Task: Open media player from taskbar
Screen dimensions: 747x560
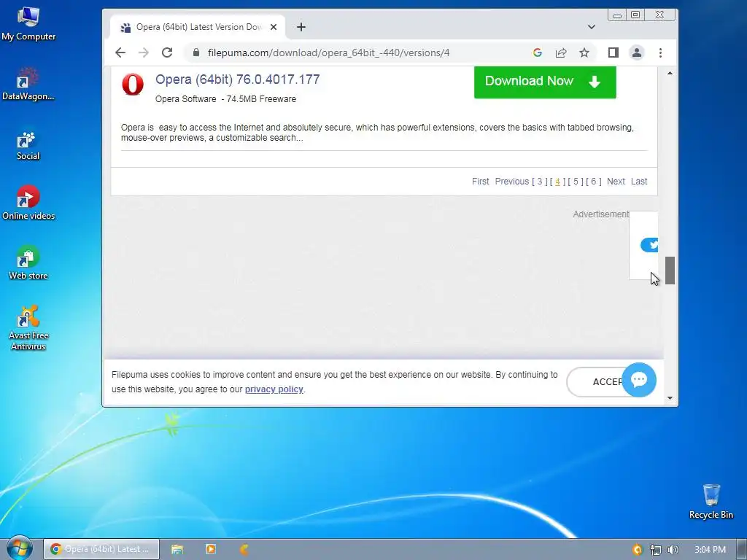Action: pos(211,550)
